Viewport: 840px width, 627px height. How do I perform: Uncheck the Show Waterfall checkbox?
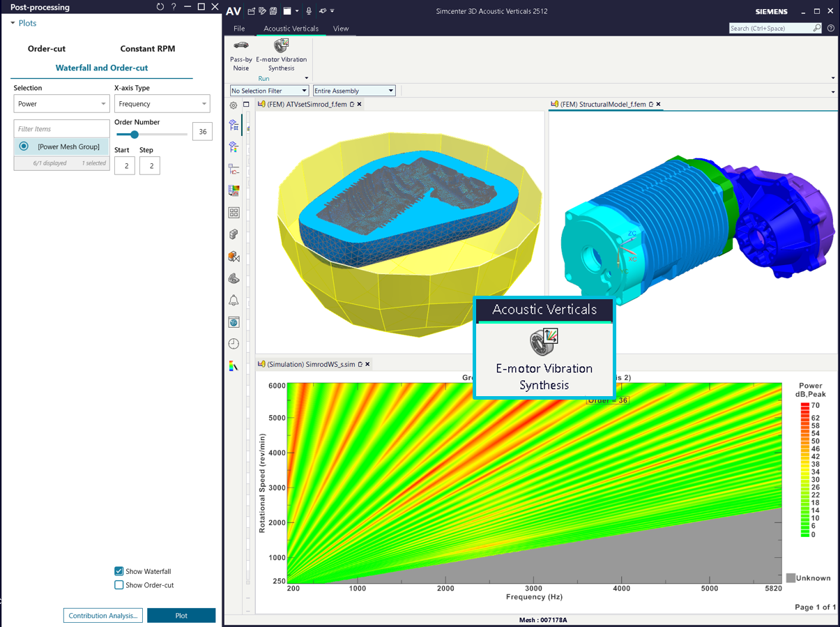click(119, 571)
